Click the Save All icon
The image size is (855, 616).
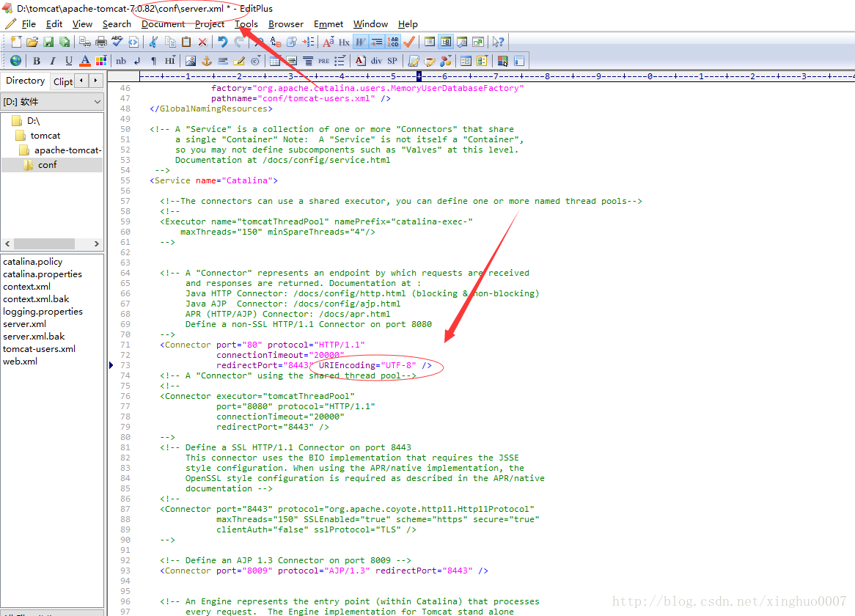coord(65,42)
